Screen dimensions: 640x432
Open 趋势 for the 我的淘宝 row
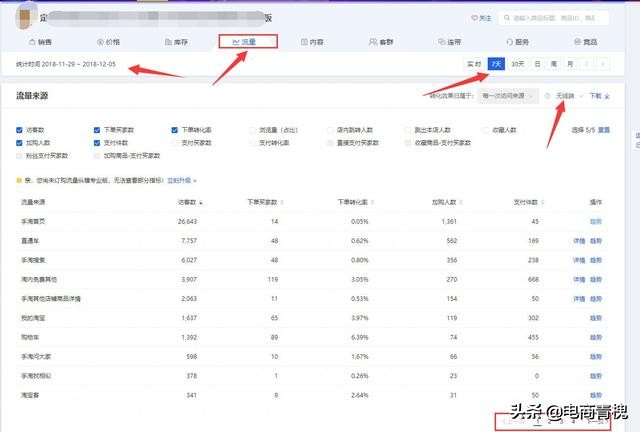pos(596,318)
